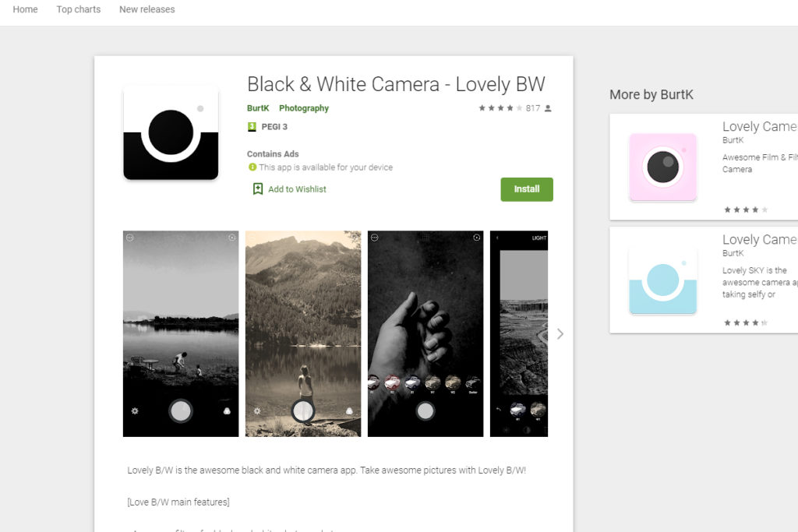798x532 pixels.
Task: Open New releases tab
Action: tap(147, 9)
